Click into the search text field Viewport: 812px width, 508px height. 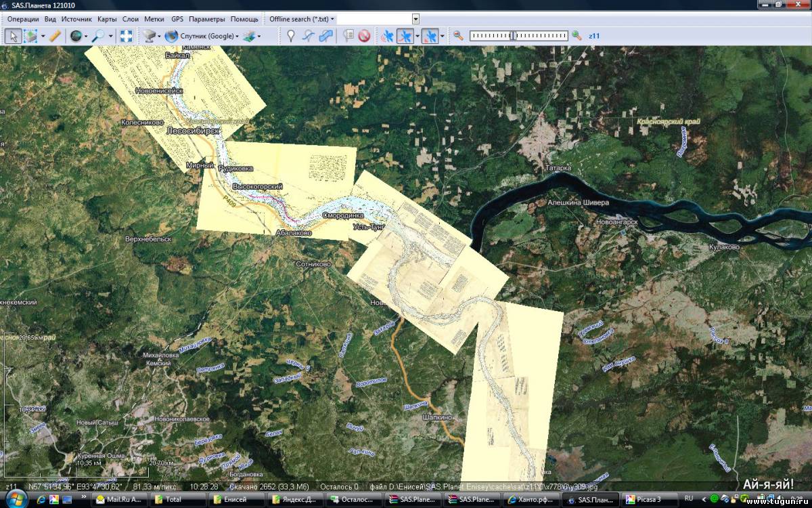374,19
